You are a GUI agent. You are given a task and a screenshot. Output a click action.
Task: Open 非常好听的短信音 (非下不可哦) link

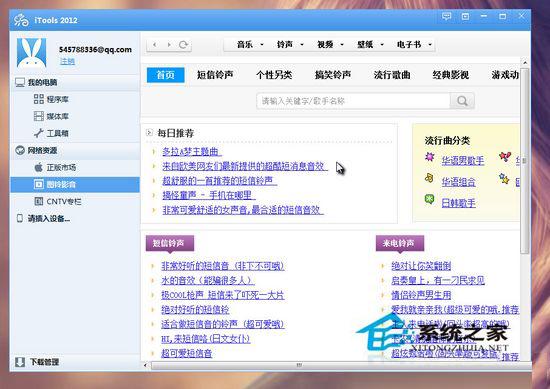(222, 266)
